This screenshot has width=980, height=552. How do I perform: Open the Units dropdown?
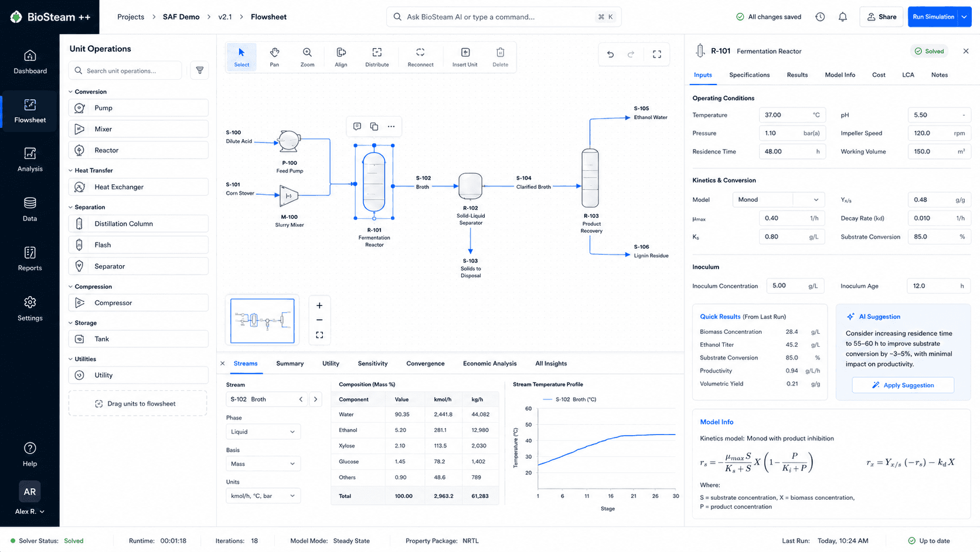click(263, 496)
